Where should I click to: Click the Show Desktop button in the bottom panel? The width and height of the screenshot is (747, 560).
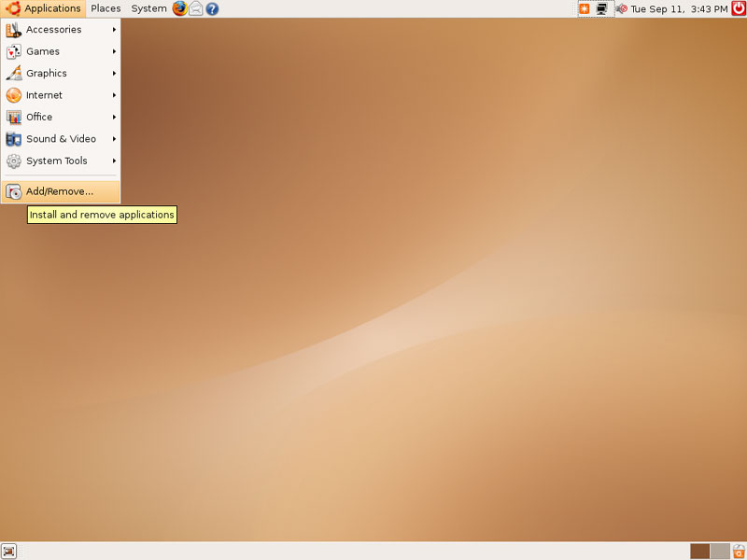click(x=8, y=552)
